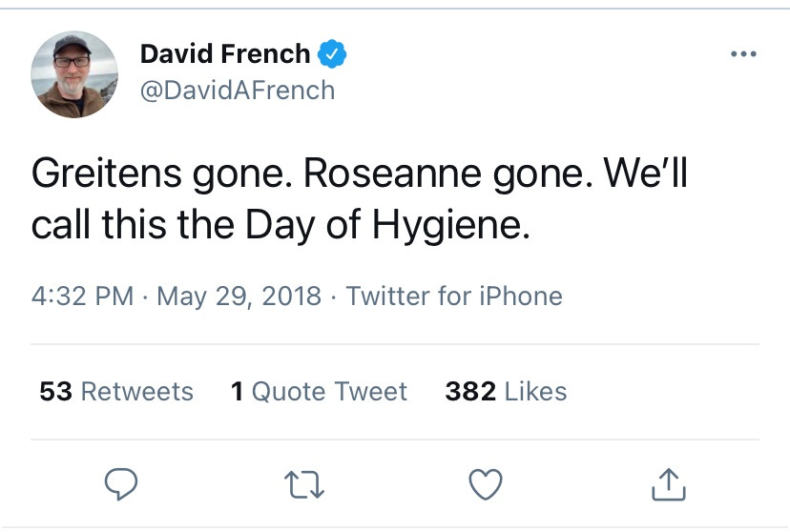Viewport: 790px width, 532px height.
Task: Click the David French display name
Action: point(225,55)
